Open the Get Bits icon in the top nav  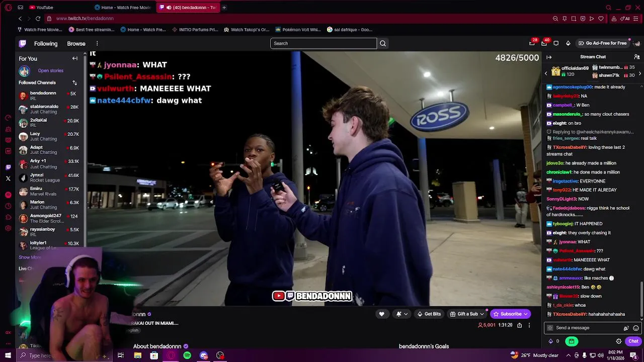click(568, 43)
